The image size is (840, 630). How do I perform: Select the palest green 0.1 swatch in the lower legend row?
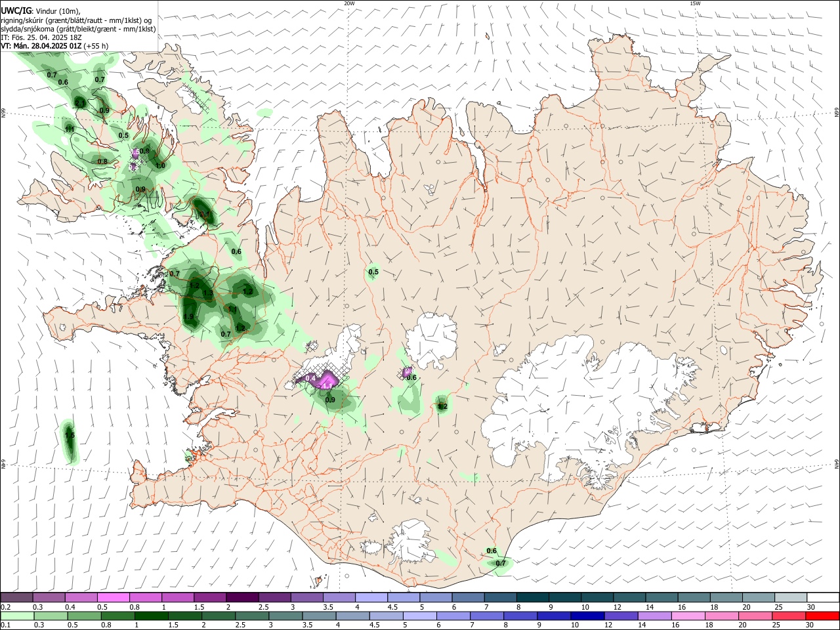(x=17, y=616)
